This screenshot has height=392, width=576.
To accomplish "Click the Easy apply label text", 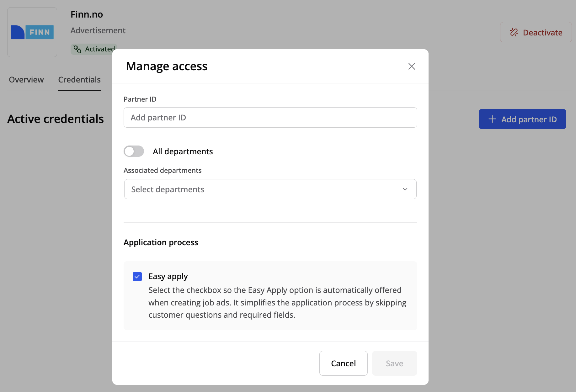I will (x=168, y=276).
